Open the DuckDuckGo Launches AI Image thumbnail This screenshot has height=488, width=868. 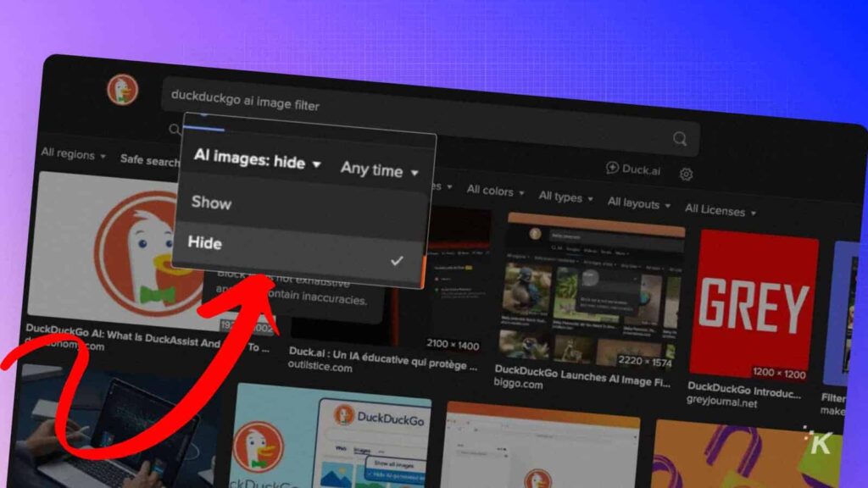click(x=594, y=291)
